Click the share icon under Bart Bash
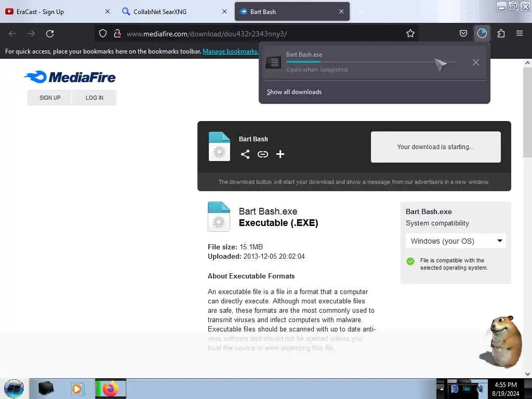This screenshot has height=399, width=532. click(245, 154)
